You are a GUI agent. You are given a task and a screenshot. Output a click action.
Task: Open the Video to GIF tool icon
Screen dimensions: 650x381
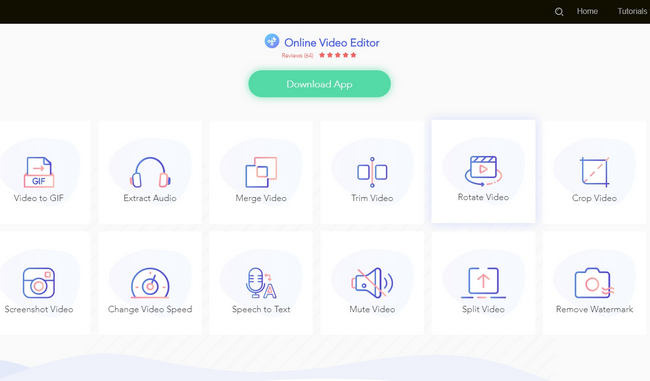[39, 172]
